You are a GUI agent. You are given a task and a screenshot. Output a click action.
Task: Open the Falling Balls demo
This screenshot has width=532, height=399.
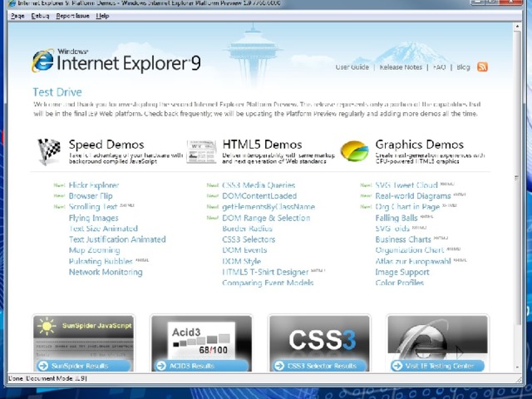tap(397, 218)
